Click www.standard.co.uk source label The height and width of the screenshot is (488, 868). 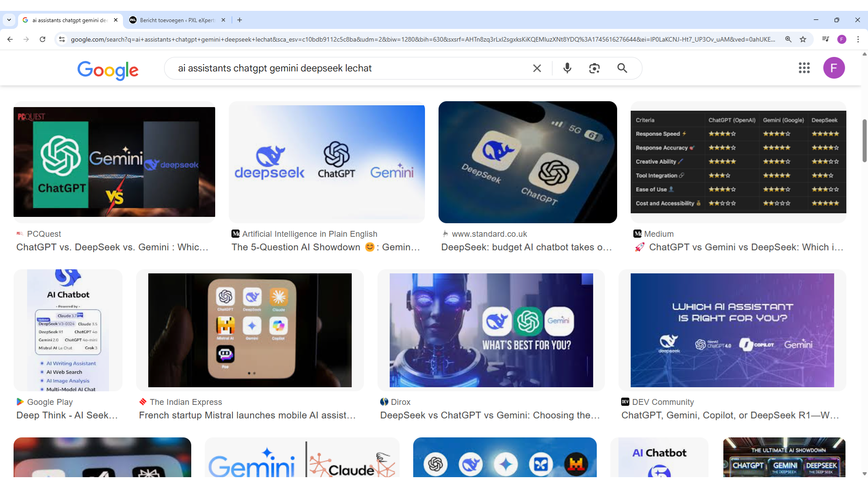490,234
